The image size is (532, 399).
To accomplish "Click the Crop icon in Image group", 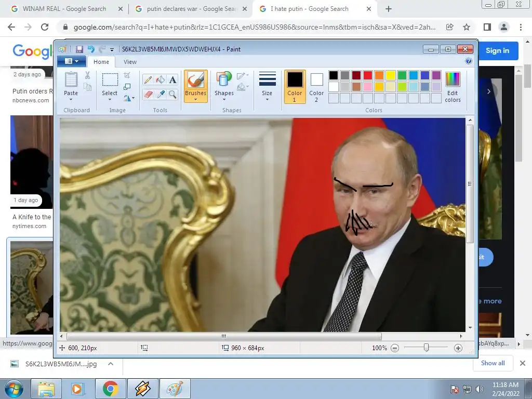I will coord(127,75).
